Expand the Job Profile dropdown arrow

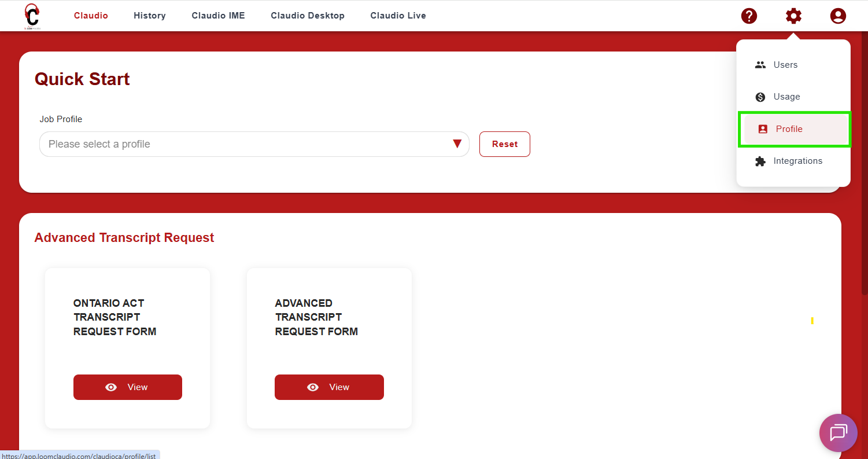click(x=457, y=144)
